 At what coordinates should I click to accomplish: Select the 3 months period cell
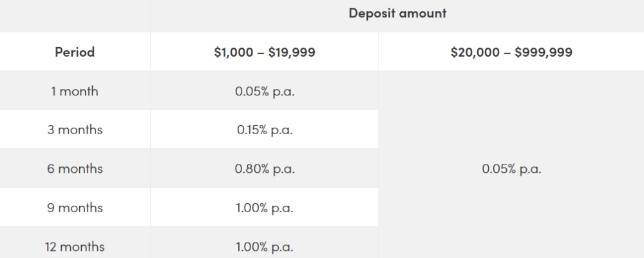[75, 130]
